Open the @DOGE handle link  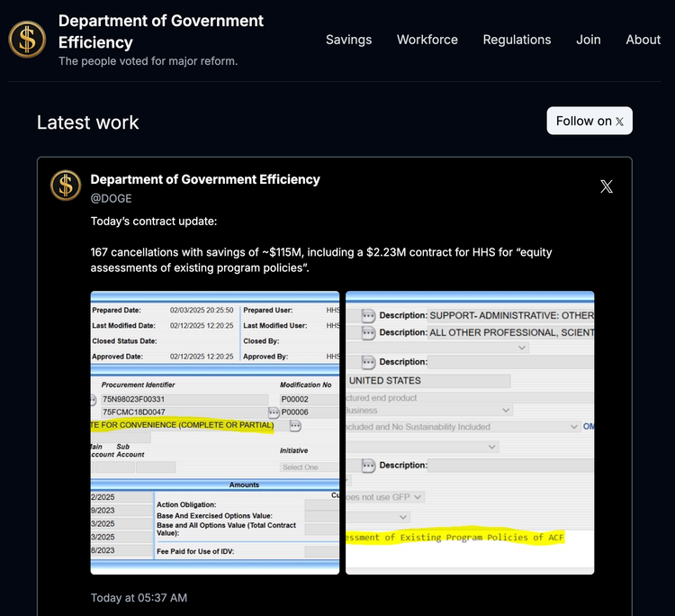coord(111,199)
